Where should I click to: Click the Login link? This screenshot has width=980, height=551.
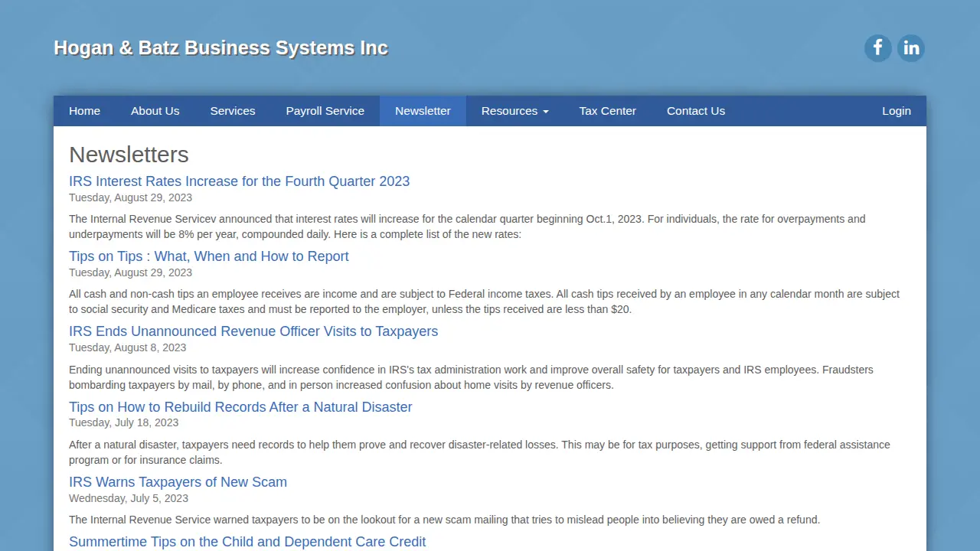pos(897,111)
